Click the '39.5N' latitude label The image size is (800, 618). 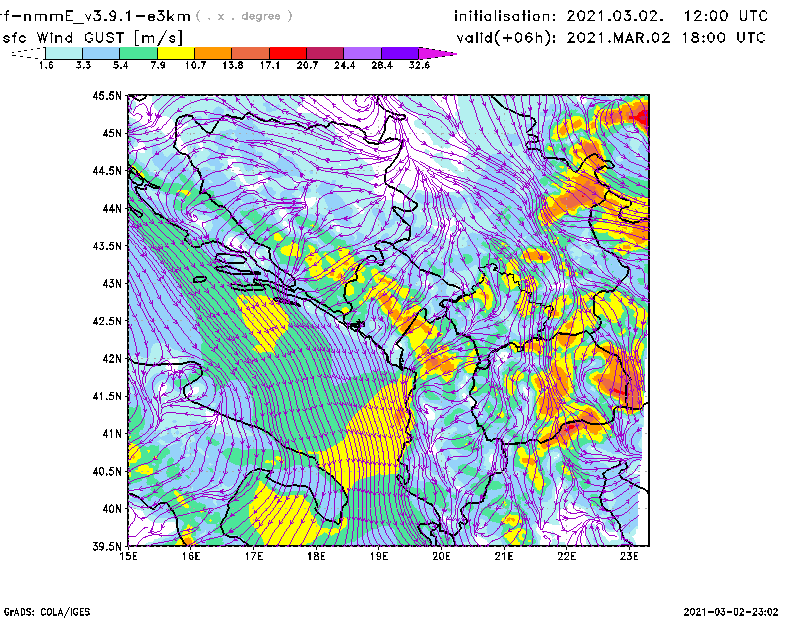(x=107, y=547)
